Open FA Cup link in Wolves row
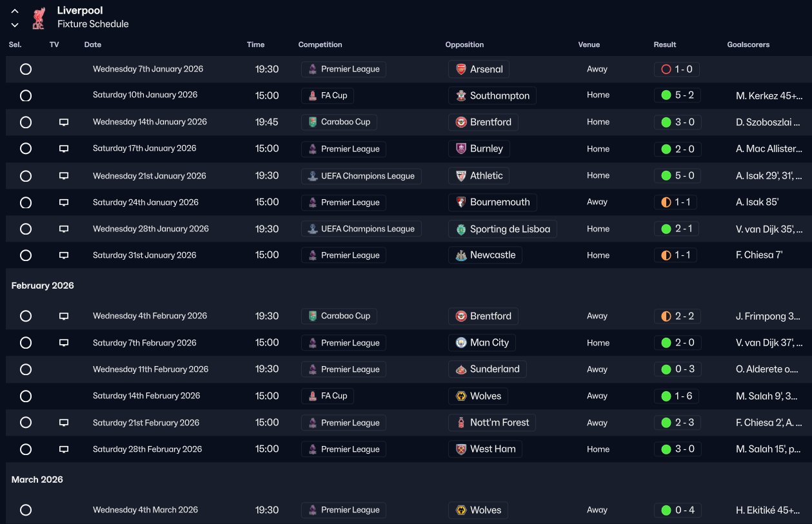 pos(327,396)
